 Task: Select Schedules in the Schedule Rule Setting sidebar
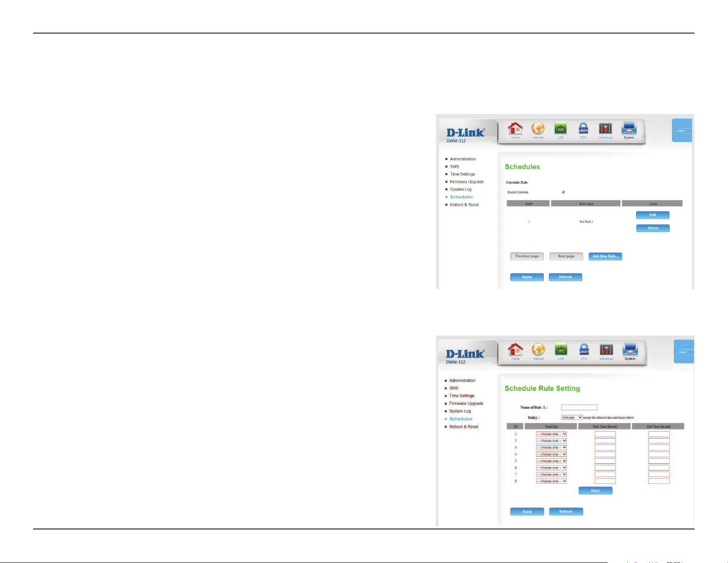(x=461, y=419)
